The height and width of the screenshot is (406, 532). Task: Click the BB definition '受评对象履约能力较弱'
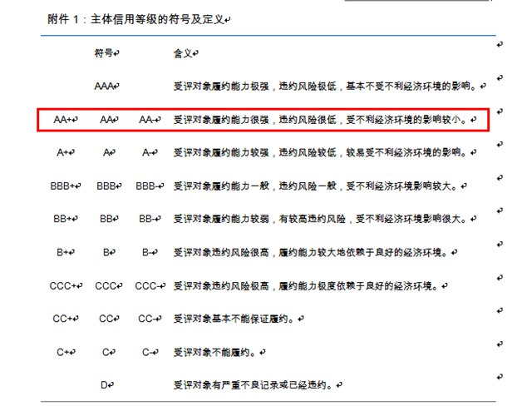tap(221, 219)
